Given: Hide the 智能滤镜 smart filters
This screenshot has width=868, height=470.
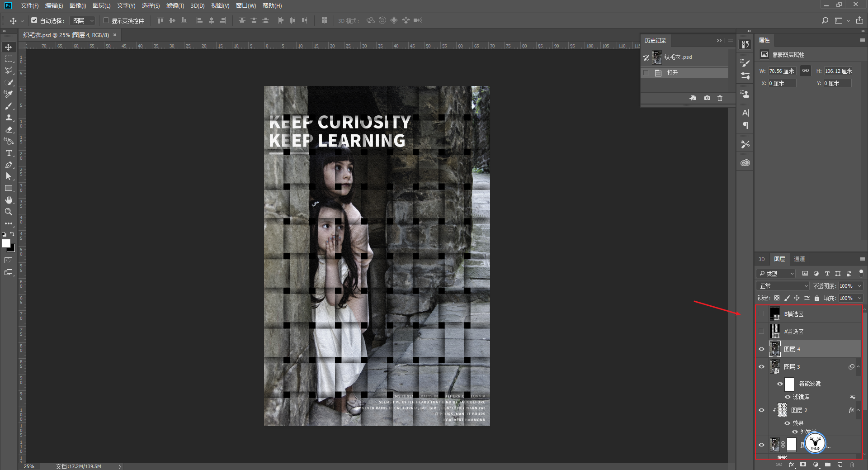Looking at the screenshot, I should [x=780, y=384].
